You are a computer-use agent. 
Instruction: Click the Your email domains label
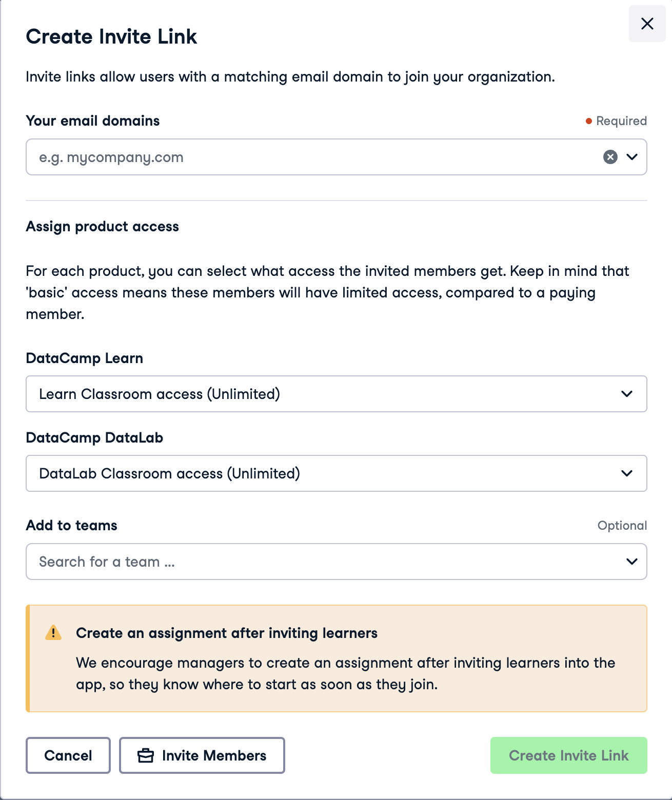93,121
